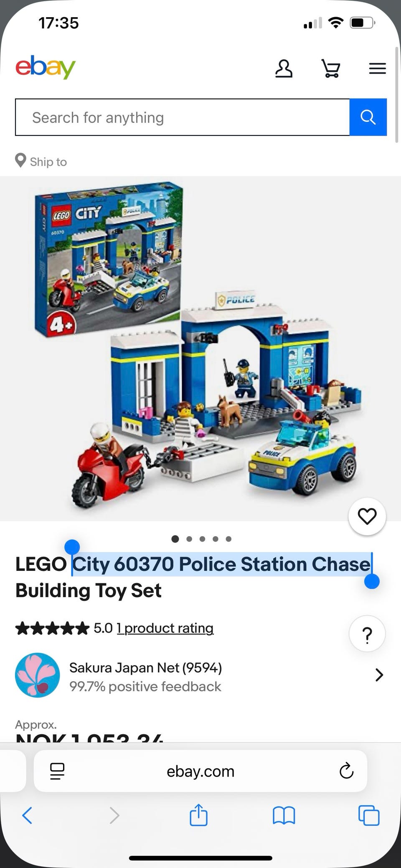This screenshot has height=868, width=401.
Task: Open the help question mark button
Action: pos(367,634)
